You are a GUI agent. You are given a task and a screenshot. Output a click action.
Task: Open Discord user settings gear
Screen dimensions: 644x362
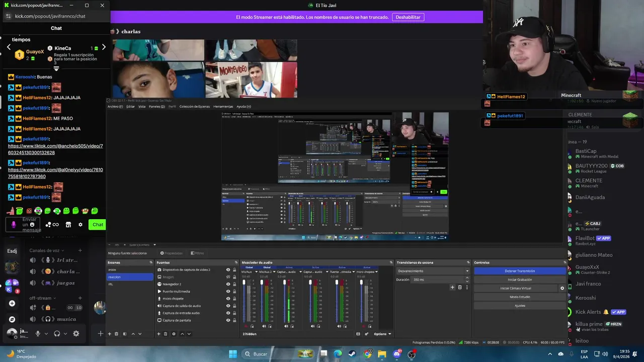pos(76,333)
